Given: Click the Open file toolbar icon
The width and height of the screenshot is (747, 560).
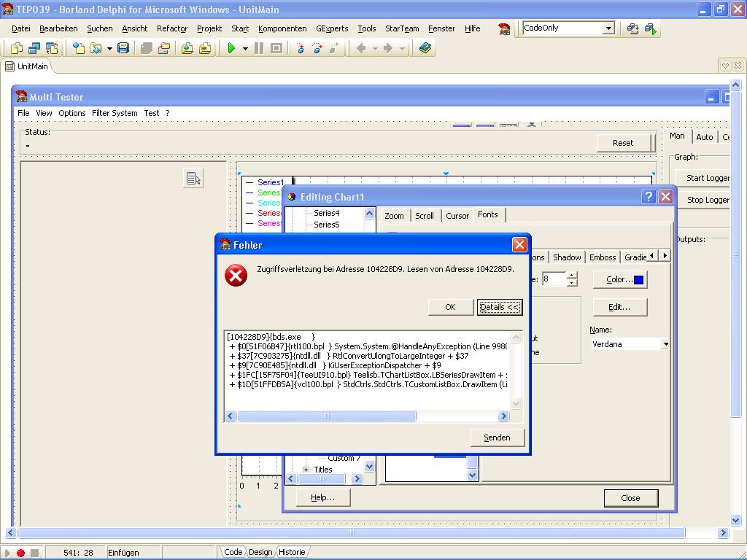Looking at the screenshot, I should click(x=96, y=48).
